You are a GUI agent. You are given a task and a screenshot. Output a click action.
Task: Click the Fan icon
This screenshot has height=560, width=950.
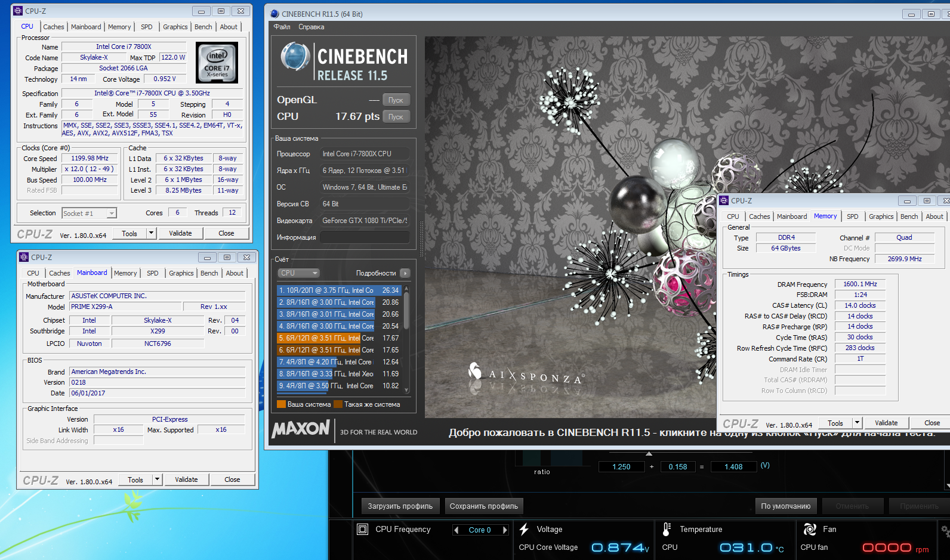810,529
